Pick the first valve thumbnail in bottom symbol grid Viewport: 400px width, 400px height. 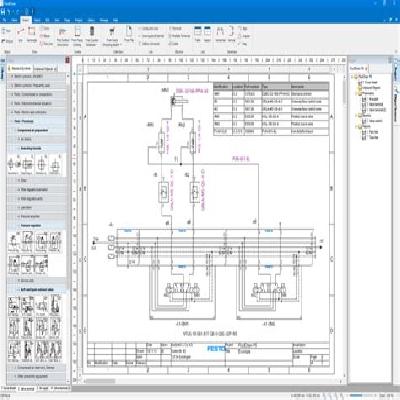click(x=14, y=306)
